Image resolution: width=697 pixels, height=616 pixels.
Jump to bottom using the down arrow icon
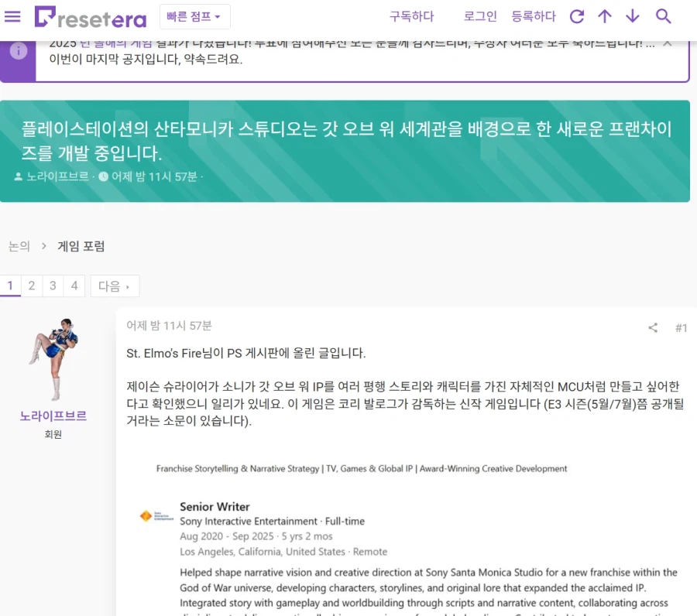tap(633, 15)
